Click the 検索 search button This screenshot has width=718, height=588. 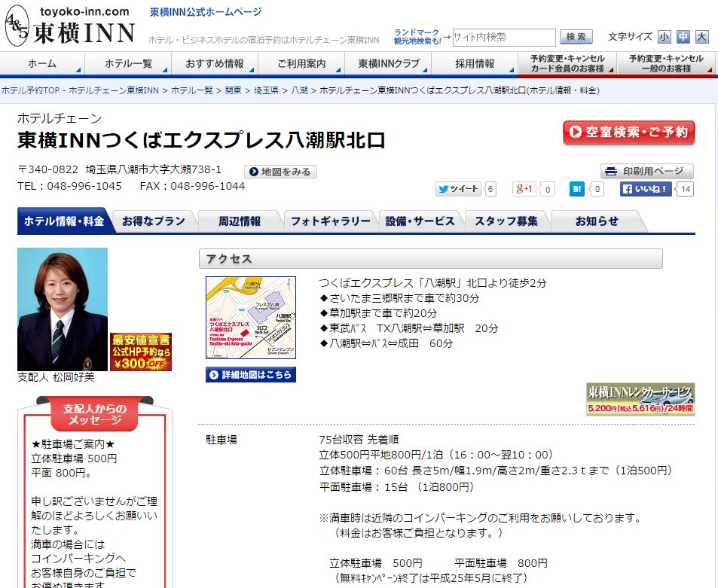click(x=576, y=37)
